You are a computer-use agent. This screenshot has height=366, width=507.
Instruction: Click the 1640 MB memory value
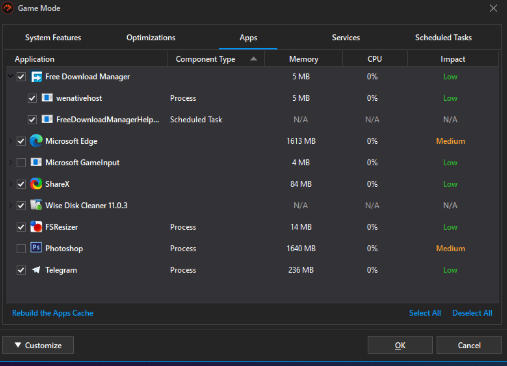point(301,248)
